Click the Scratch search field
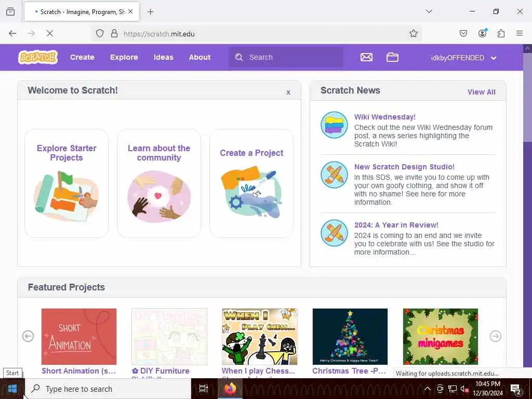 (x=286, y=57)
